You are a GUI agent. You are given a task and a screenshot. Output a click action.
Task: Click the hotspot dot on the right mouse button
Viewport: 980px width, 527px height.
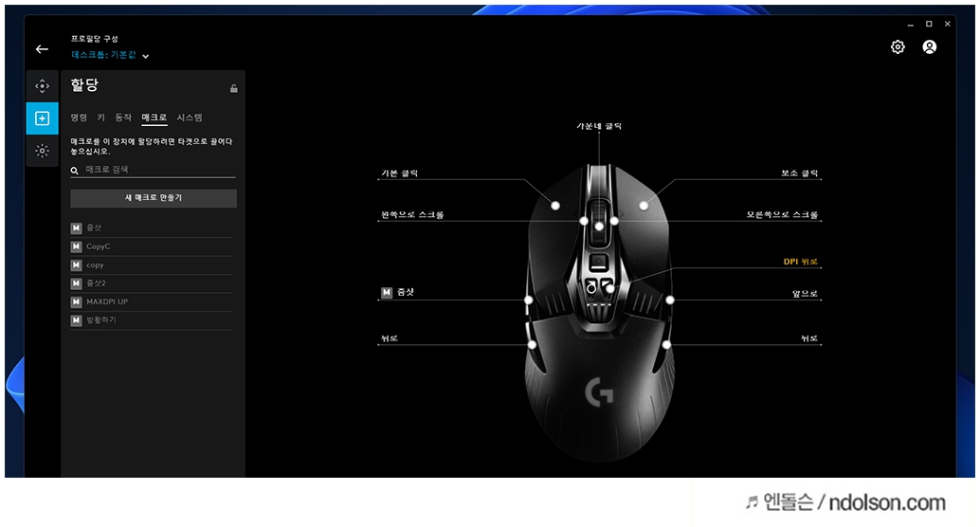click(x=644, y=206)
